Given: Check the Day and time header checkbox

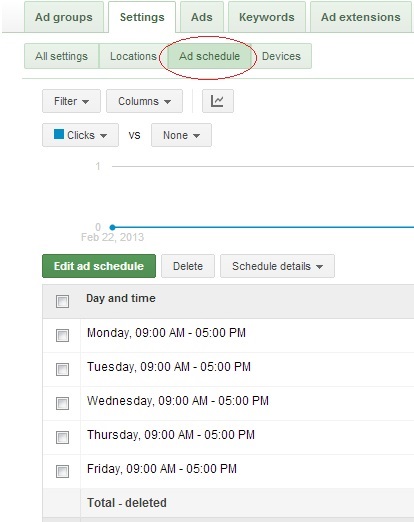Looking at the screenshot, I should 62,301.
